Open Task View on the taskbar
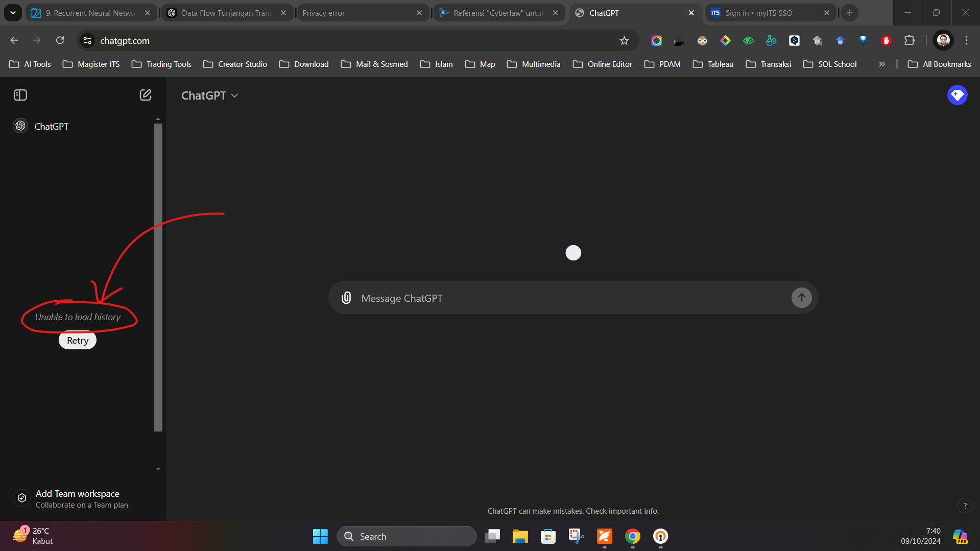Viewport: 980px width, 551px height. [x=492, y=536]
